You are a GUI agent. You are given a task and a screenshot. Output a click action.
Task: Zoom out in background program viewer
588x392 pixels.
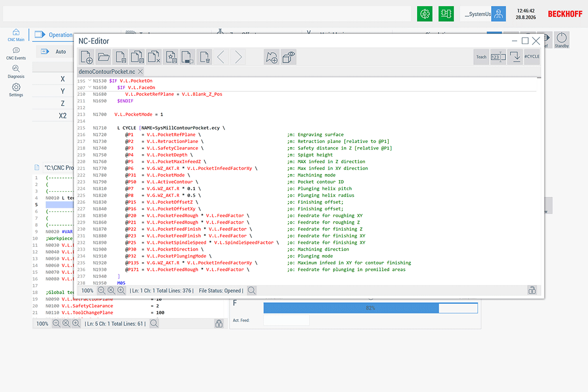pos(56,324)
